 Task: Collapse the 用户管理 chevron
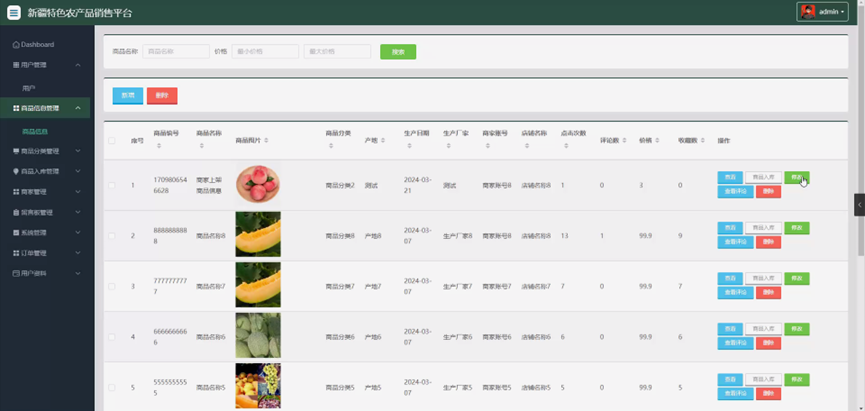[78, 65]
